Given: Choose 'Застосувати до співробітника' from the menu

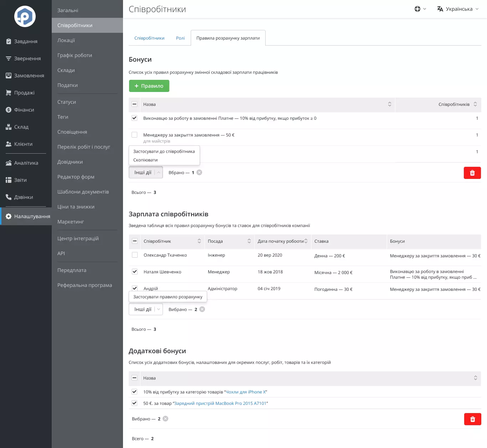Looking at the screenshot, I should (x=164, y=151).
